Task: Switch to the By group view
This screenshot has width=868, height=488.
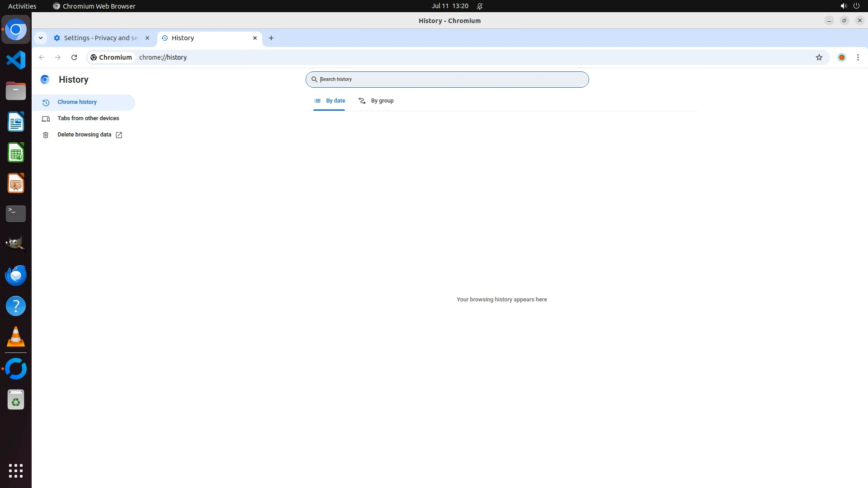Action: [x=376, y=101]
